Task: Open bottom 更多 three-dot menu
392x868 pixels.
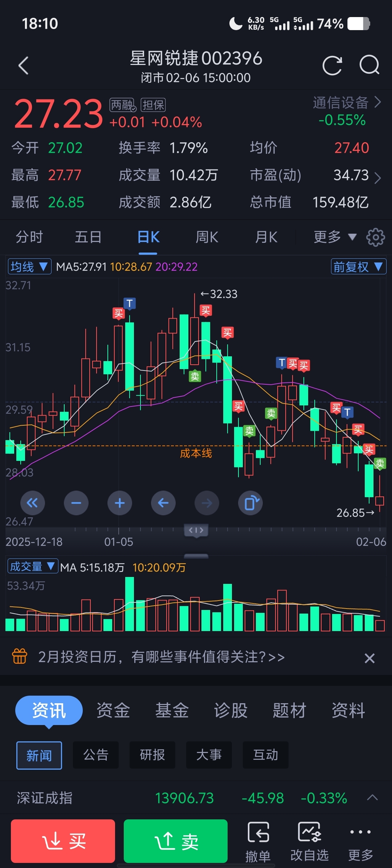Action: coord(360,842)
